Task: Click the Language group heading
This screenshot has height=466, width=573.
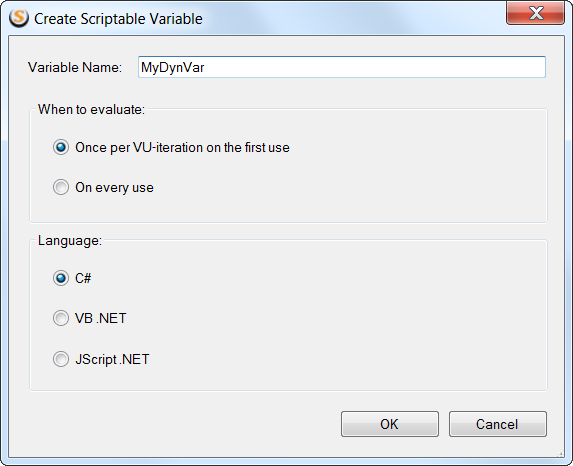Action: (70, 240)
